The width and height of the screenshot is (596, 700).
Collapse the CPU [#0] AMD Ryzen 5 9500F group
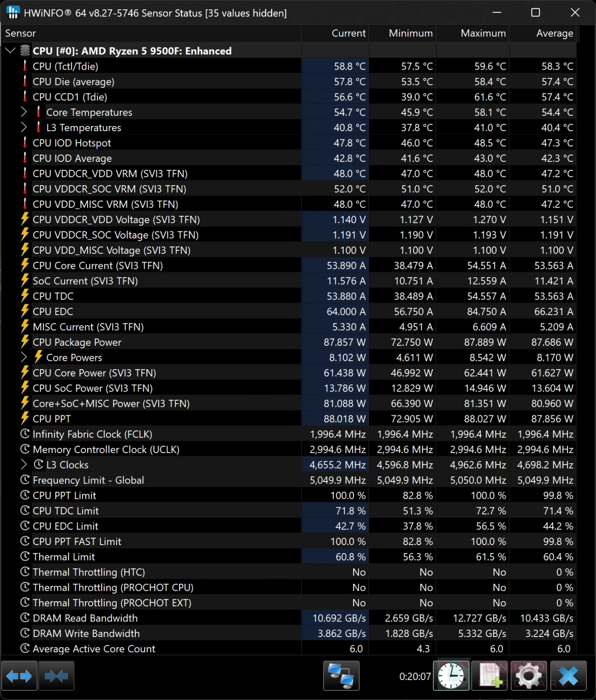(x=10, y=50)
